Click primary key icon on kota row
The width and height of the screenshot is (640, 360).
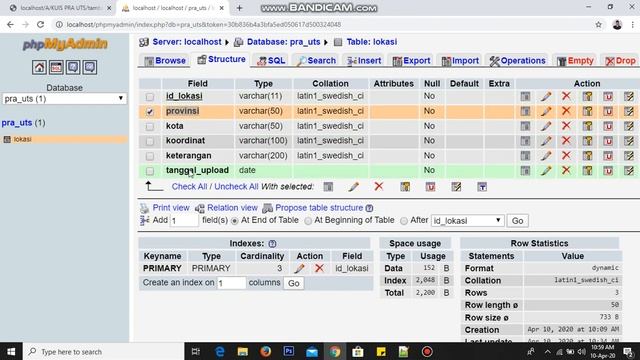point(587,126)
